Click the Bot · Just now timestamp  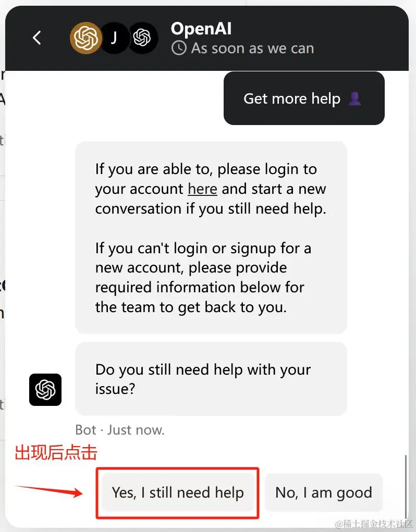[120, 430]
